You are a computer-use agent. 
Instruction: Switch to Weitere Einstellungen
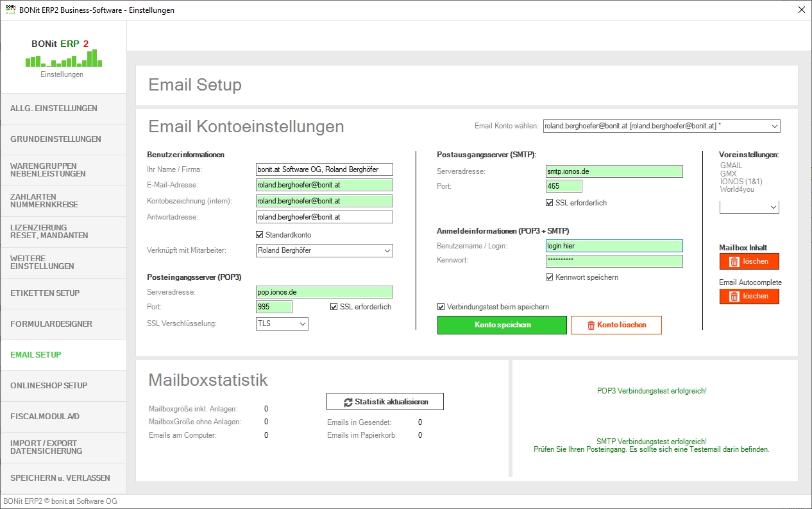coord(63,263)
